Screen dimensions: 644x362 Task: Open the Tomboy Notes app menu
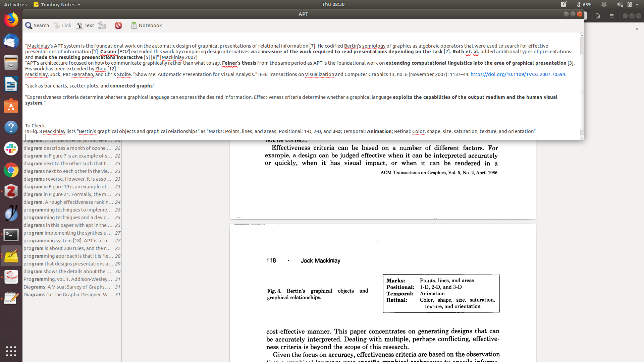tap(57, 4)
